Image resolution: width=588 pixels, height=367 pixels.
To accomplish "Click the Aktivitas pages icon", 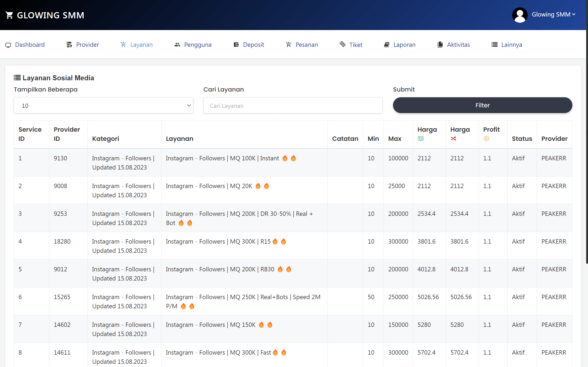I will pos(440,45).
